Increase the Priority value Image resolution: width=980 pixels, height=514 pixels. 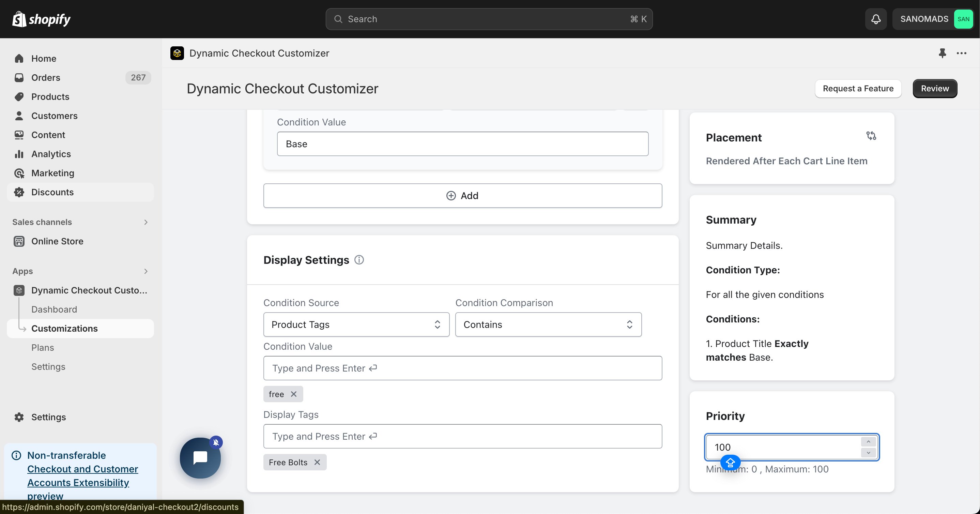(868, 442)
